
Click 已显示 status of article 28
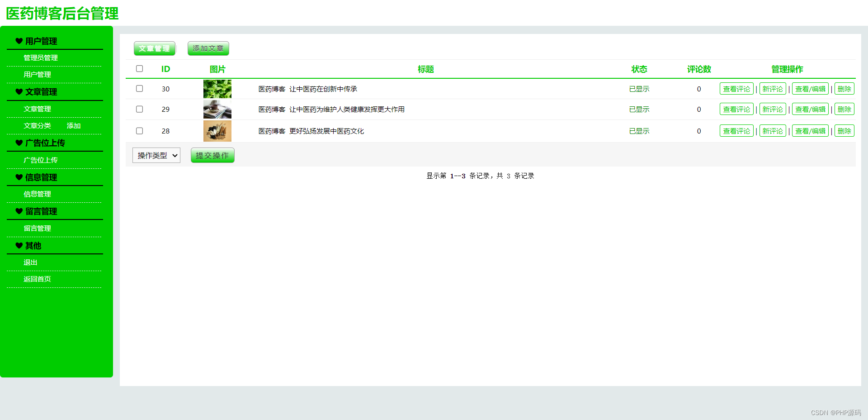639,131
